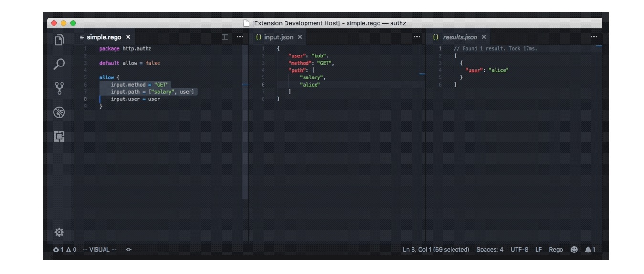Change file encoding UTF-8
The image size is (644, 274).
click(519, 250)
